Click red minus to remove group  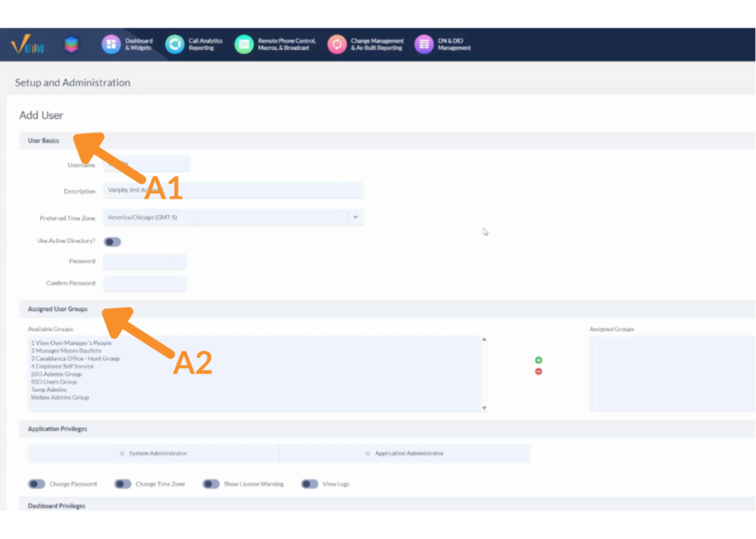(x=539, y=372)
